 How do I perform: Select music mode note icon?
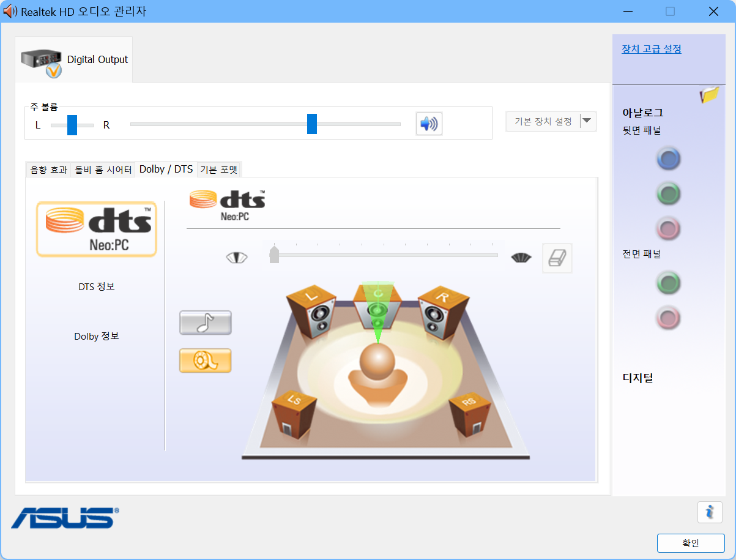pos(206,323)
